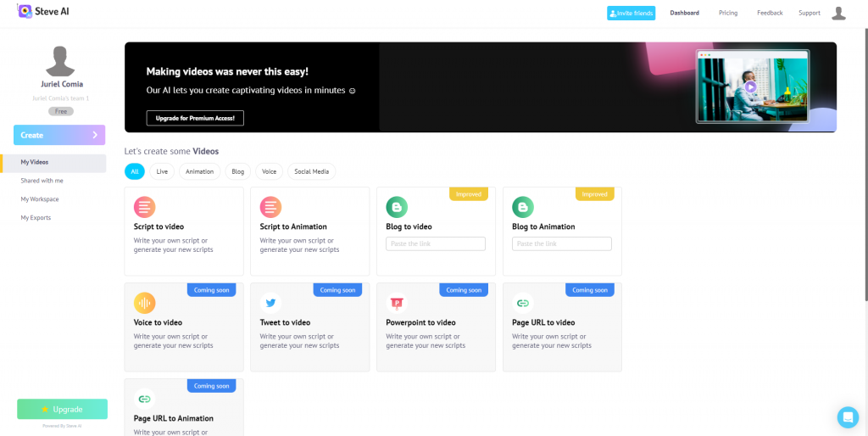Click the Voice to video waveform icon
868x436 pixels.
coord(144,303)
